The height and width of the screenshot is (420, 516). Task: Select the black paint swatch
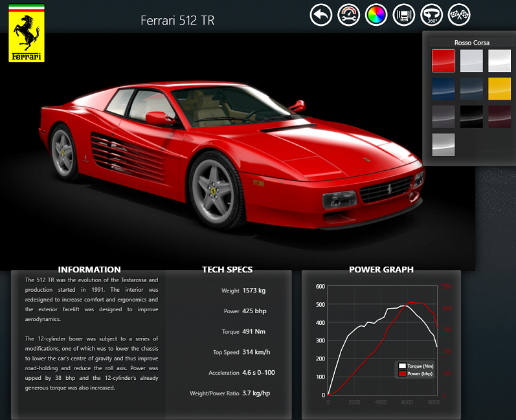pos(471,116)
